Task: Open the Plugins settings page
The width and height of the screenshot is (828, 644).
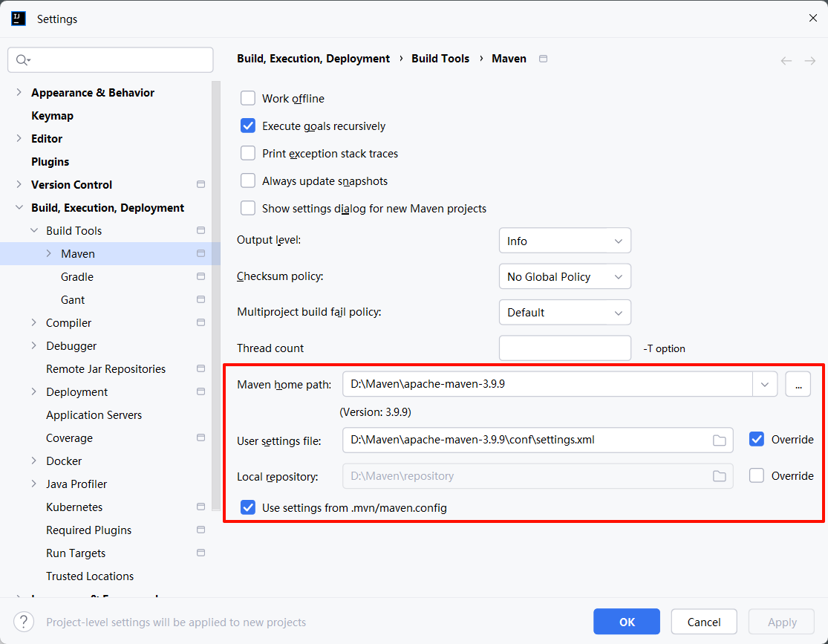Action: [50, 162]
